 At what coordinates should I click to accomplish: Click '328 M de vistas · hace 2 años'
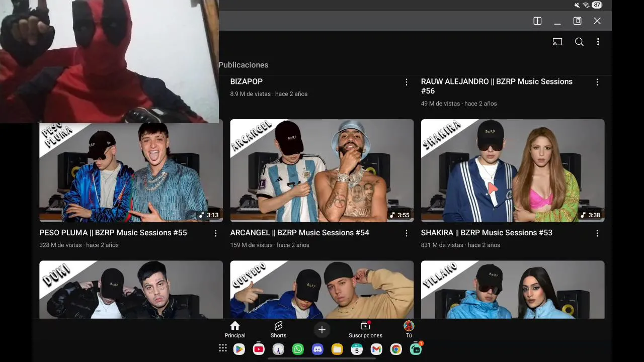(79, 245)
